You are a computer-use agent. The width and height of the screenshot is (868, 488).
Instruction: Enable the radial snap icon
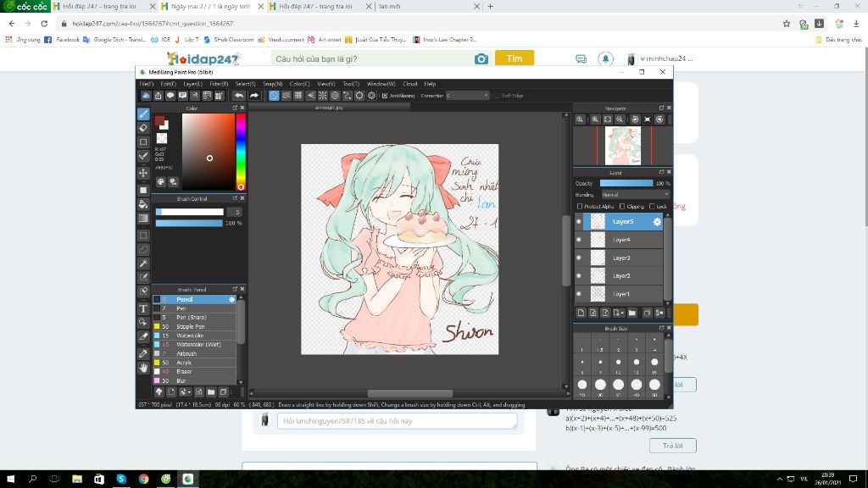coord(323,96)
